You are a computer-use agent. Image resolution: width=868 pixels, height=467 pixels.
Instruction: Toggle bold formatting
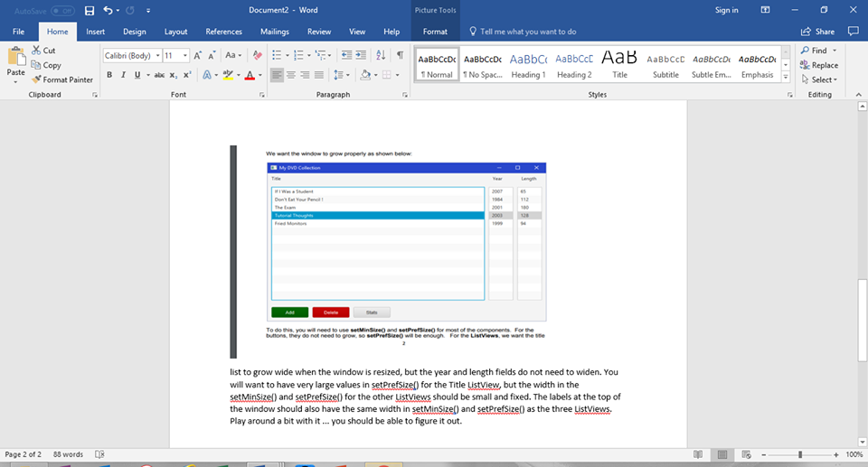(x=109, y=75)
